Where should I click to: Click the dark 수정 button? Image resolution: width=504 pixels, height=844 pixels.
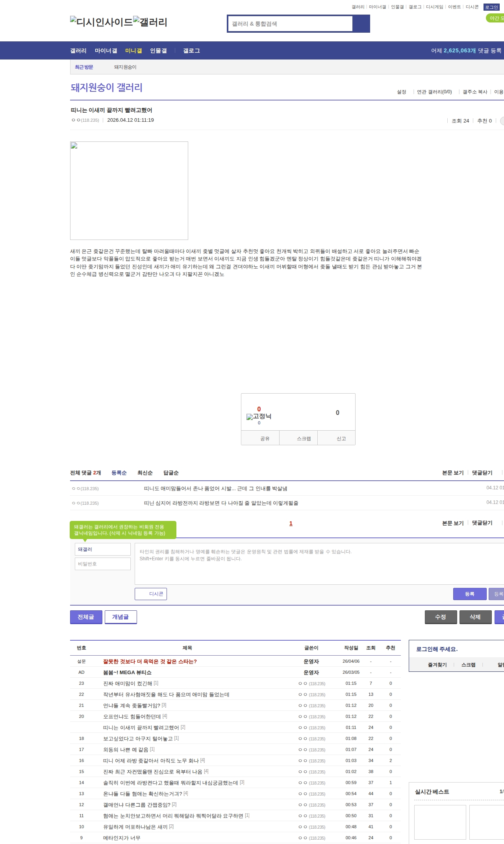coord(441,617)
